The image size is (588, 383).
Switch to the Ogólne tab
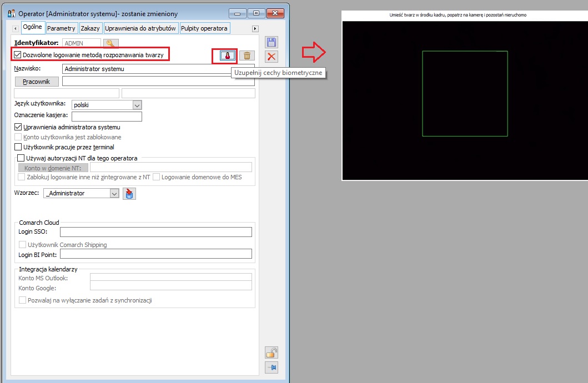33,27
